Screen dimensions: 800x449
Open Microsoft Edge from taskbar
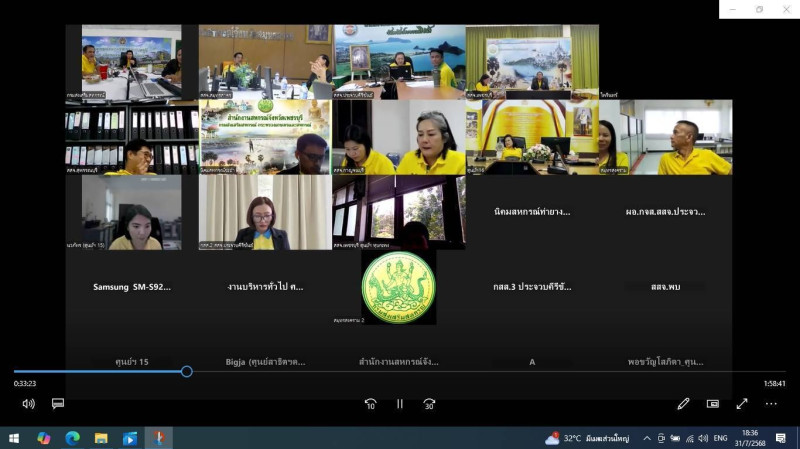72,438
